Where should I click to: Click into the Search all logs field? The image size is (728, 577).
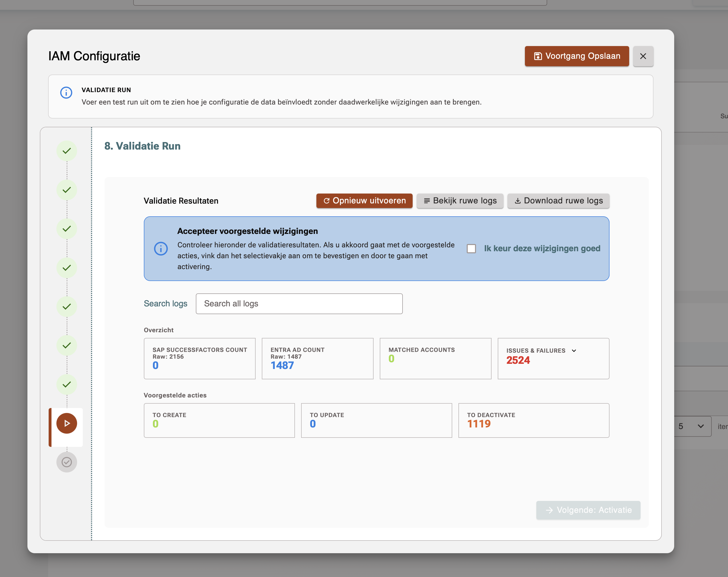click(x=299, y=304)
